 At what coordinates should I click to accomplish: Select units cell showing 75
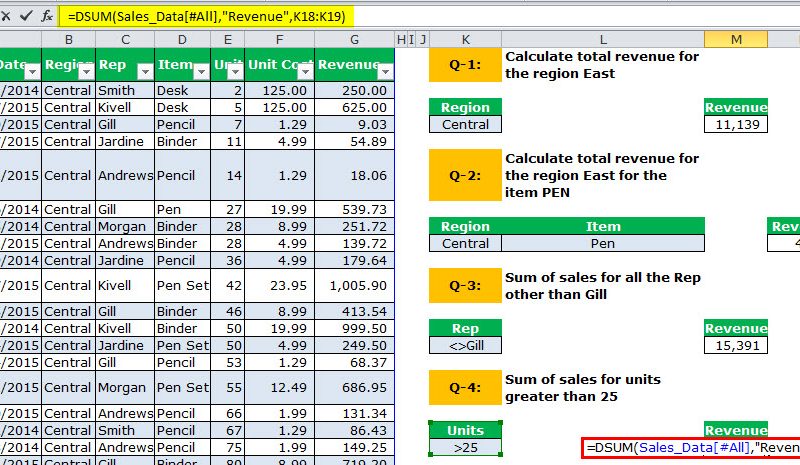pos(228,448)
